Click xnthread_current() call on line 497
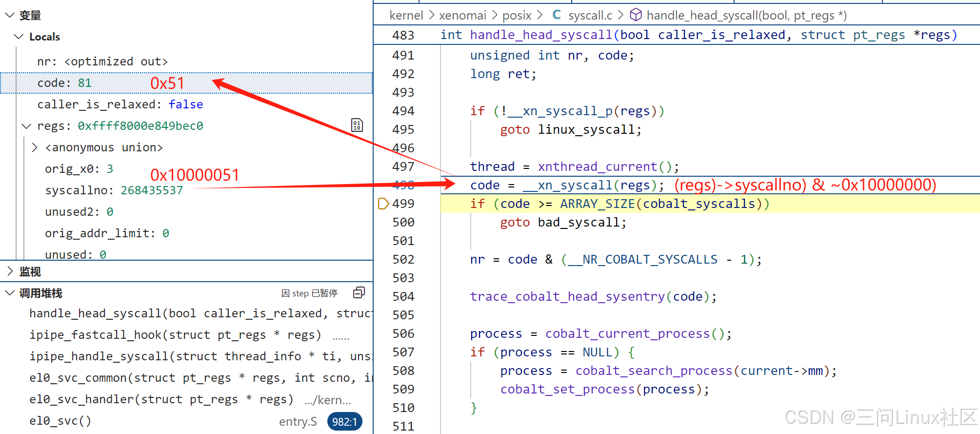This screenshot has height=434, width=980. pos(605,166)
